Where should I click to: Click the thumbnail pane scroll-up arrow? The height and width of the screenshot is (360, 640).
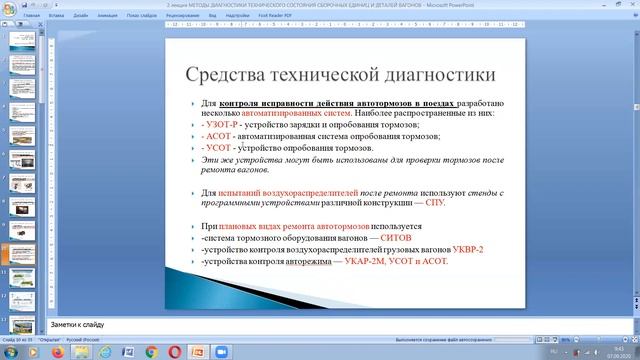click(x=42, y=33)
